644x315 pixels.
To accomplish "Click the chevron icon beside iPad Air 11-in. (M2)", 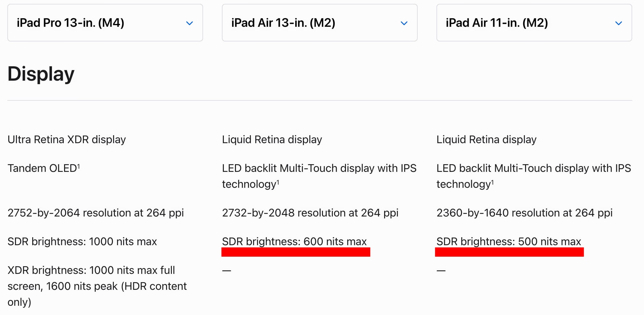I will [x=618, y=23].
